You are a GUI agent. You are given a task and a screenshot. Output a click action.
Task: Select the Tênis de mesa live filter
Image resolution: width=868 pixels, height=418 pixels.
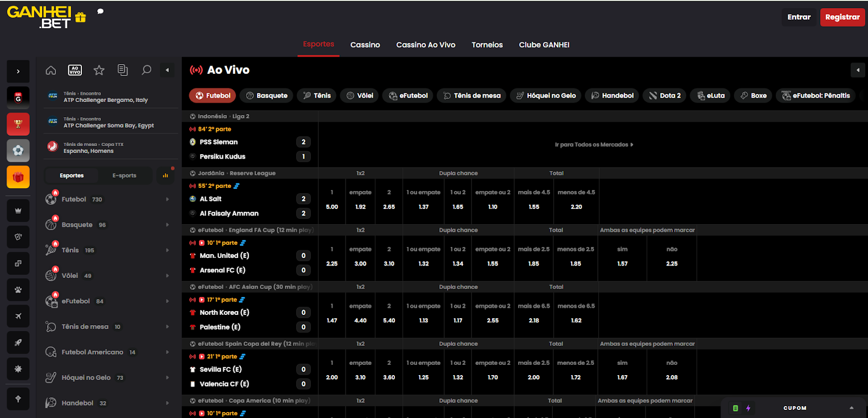click(472, 96)
